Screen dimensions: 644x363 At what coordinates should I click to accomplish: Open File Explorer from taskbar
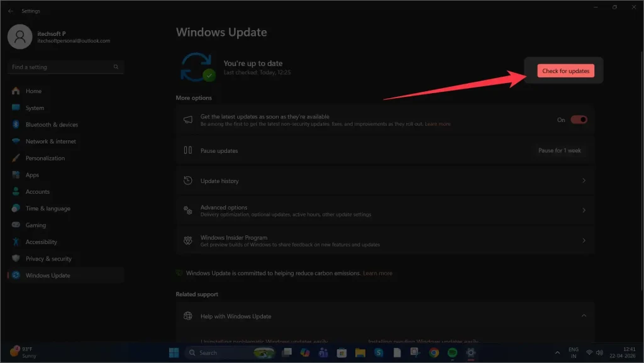pyautogui.click(x=360, y=353)
